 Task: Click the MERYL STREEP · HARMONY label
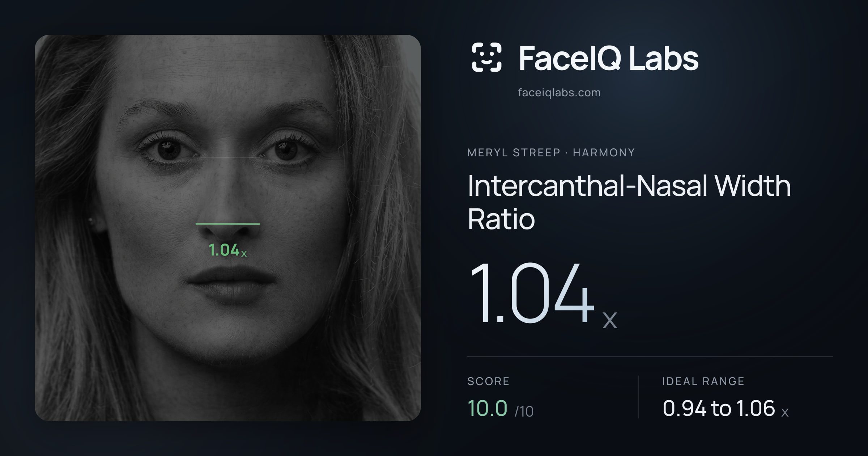pyautogui.click(x=551, y=152)
